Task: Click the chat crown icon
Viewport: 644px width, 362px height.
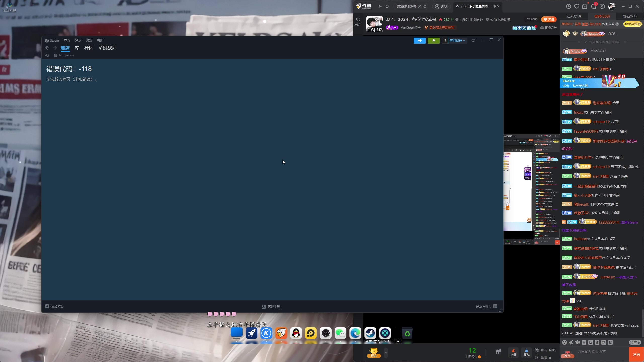Action: [578, 342]
